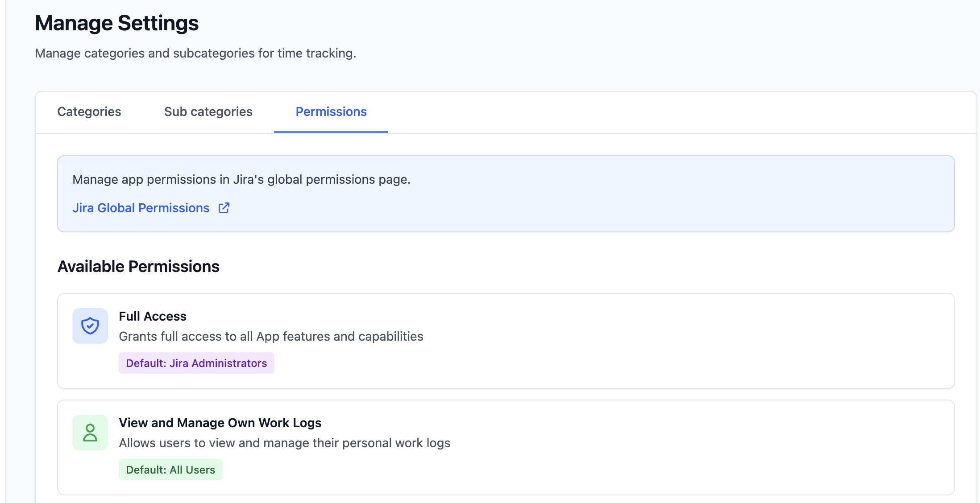Click the Default: Jira Administrators badge
The width and height of the screenshot is (980, 503).
point(196,363)
